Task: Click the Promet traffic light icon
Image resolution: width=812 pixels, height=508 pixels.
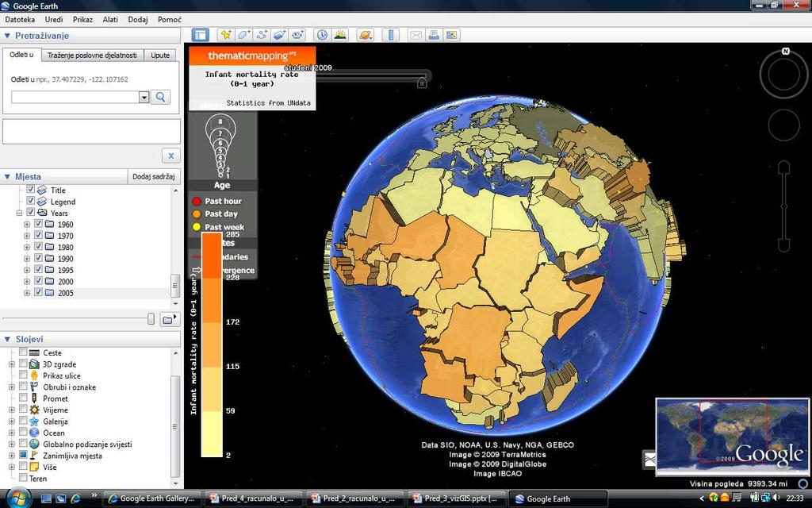Action: click(34, 398)
